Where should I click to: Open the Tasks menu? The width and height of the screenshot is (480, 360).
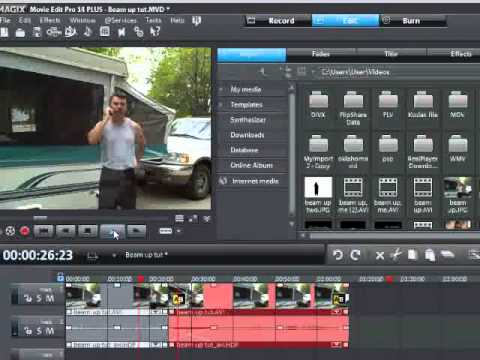click(153, 21)
